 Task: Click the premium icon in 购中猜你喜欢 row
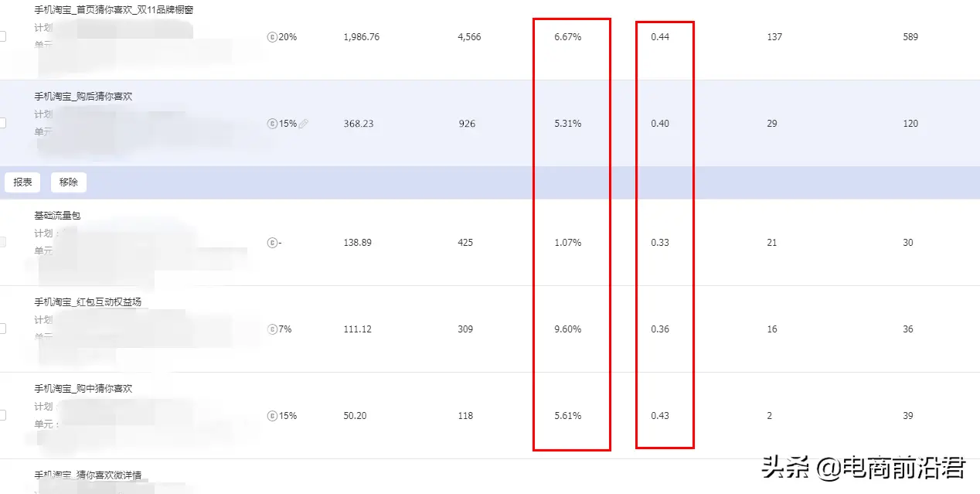pos(272,416)
